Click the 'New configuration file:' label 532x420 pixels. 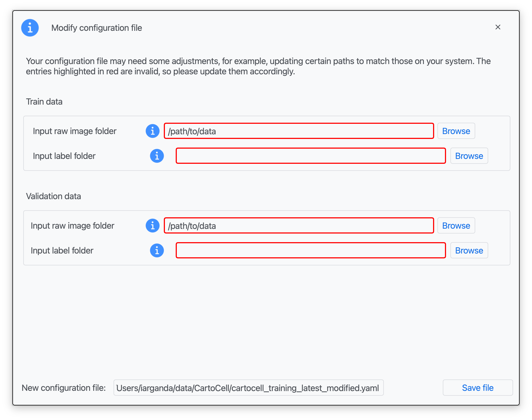[x=64, y=388]
